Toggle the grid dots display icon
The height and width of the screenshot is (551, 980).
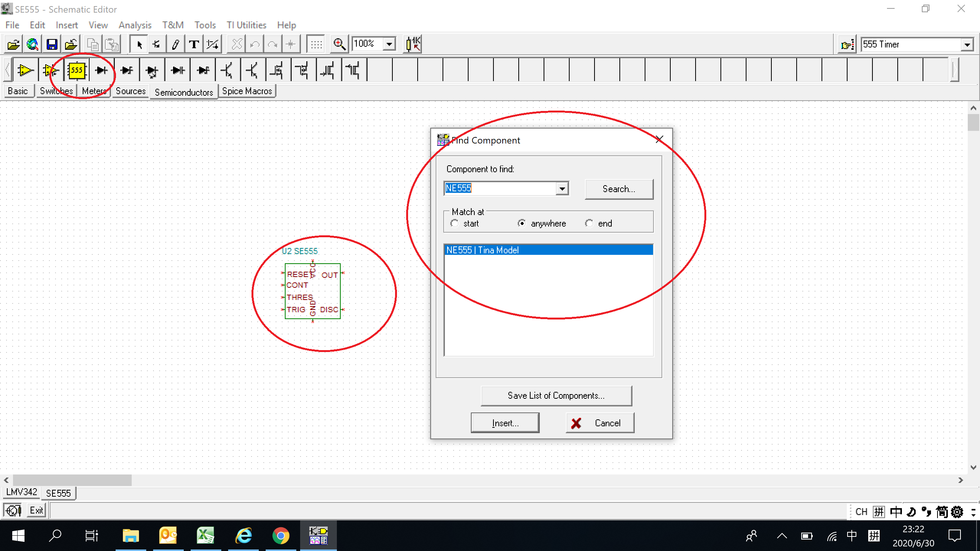pyautogui.click(x=316, y=44)
